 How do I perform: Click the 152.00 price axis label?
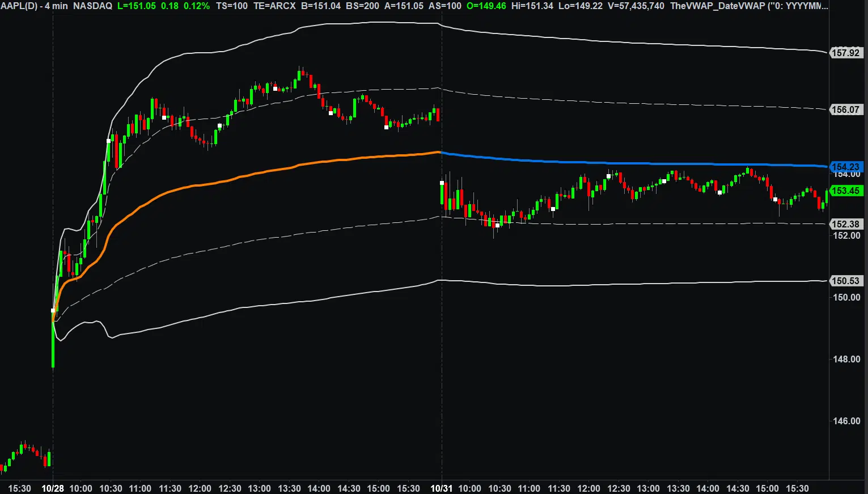[846, 235]
